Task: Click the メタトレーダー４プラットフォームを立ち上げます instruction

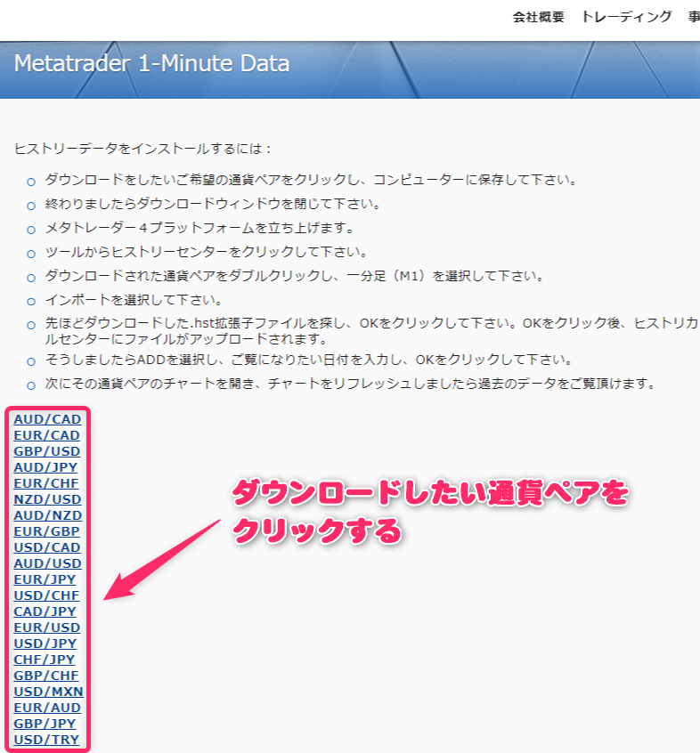Action: point(199,228)
